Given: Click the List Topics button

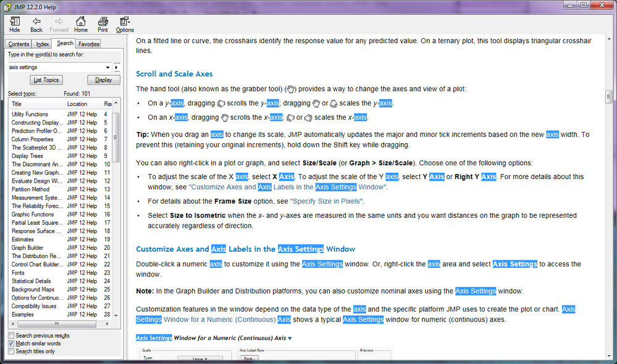Looking at the screenshot, I should (x=46, y=80).
